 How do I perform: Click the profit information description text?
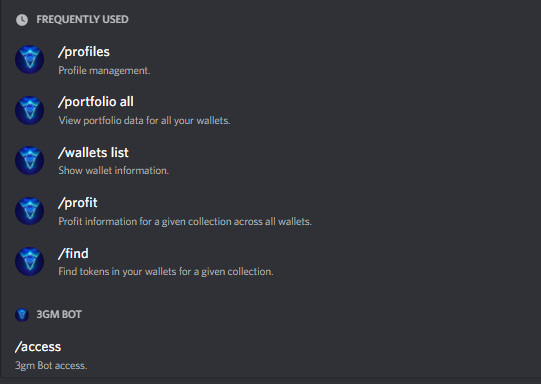pos(185,221)
